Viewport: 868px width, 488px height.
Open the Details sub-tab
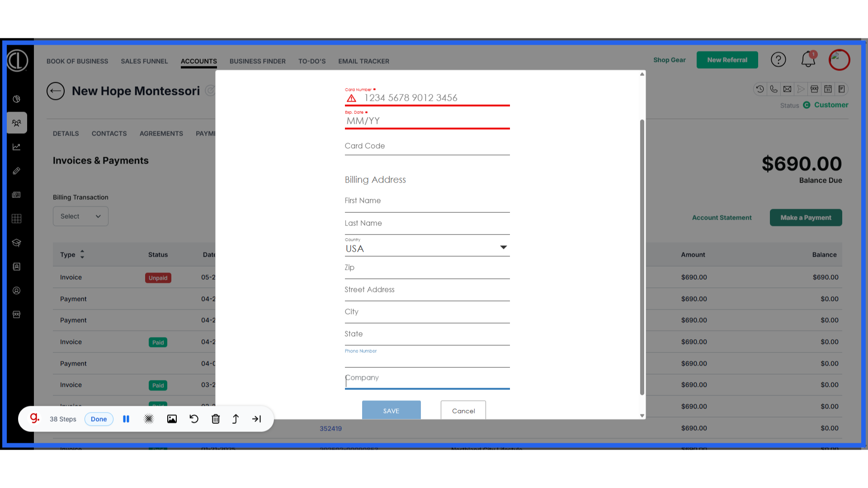click(66, 133)
